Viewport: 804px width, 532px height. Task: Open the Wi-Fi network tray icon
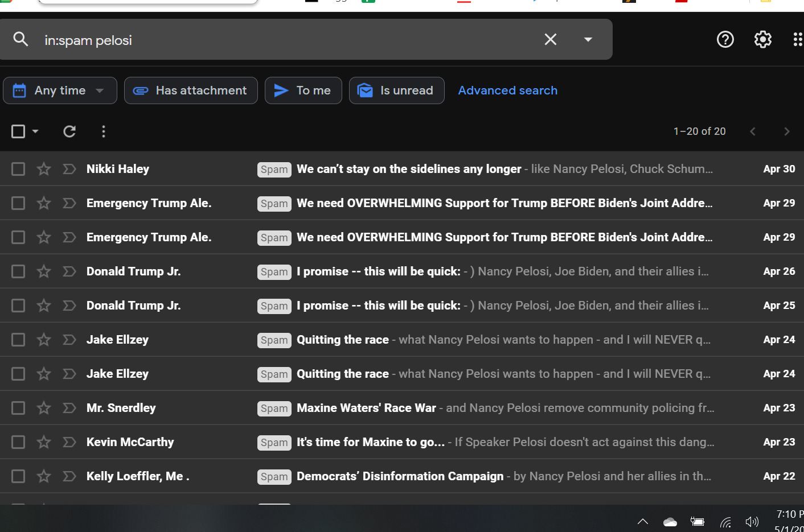[x=725, y=522]
